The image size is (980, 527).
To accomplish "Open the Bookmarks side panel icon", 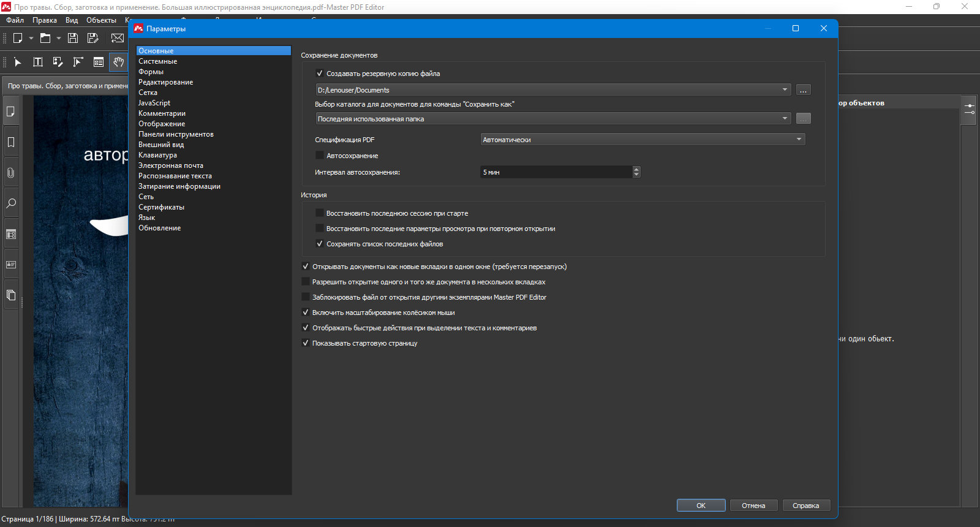I will pyautogui.click(x=11, y=142).
